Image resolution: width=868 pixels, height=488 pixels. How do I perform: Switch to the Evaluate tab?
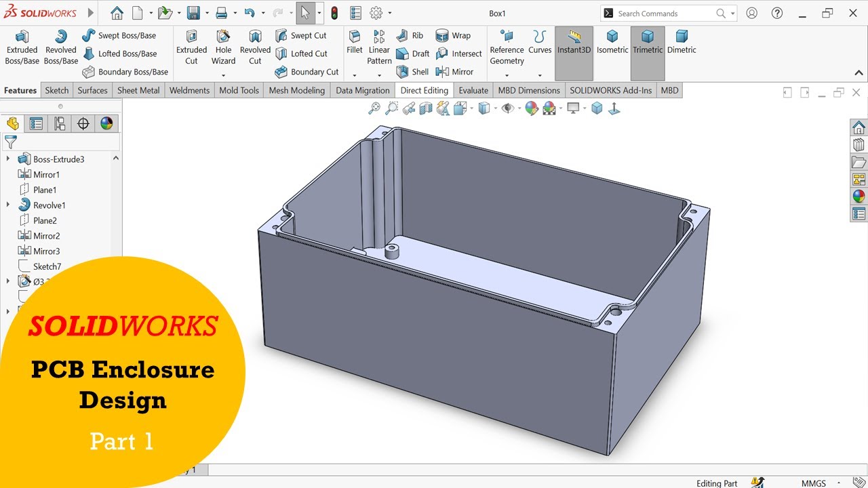point(473,90)
